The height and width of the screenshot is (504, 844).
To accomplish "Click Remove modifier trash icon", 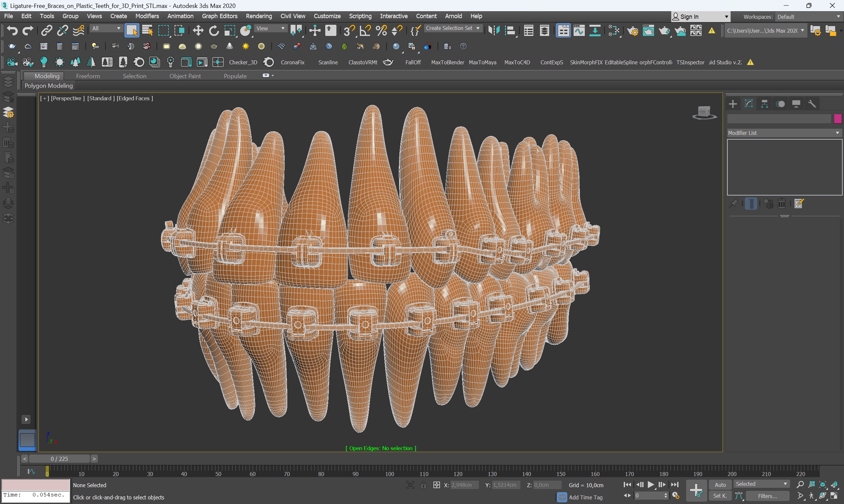I will point(782,204).
